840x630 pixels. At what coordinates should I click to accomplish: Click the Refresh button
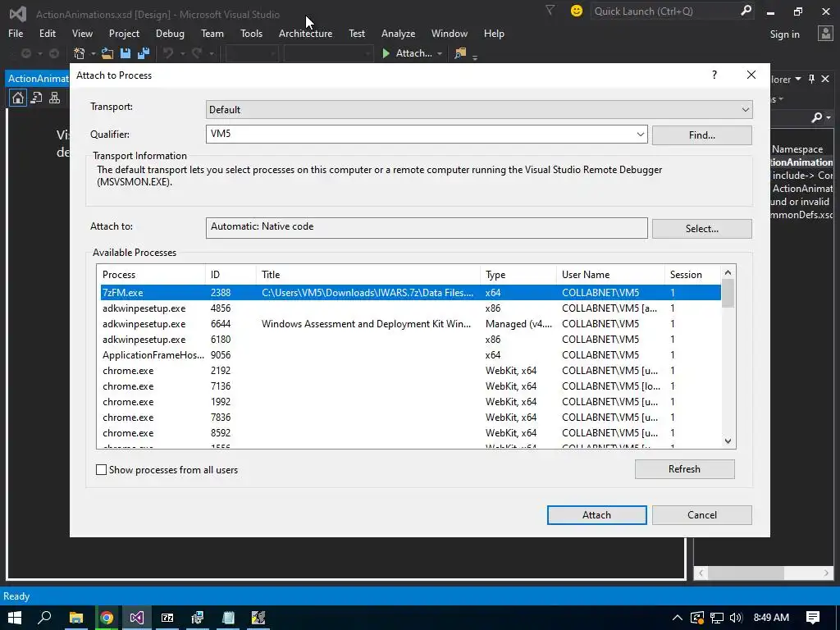click(x=685, y=469)
